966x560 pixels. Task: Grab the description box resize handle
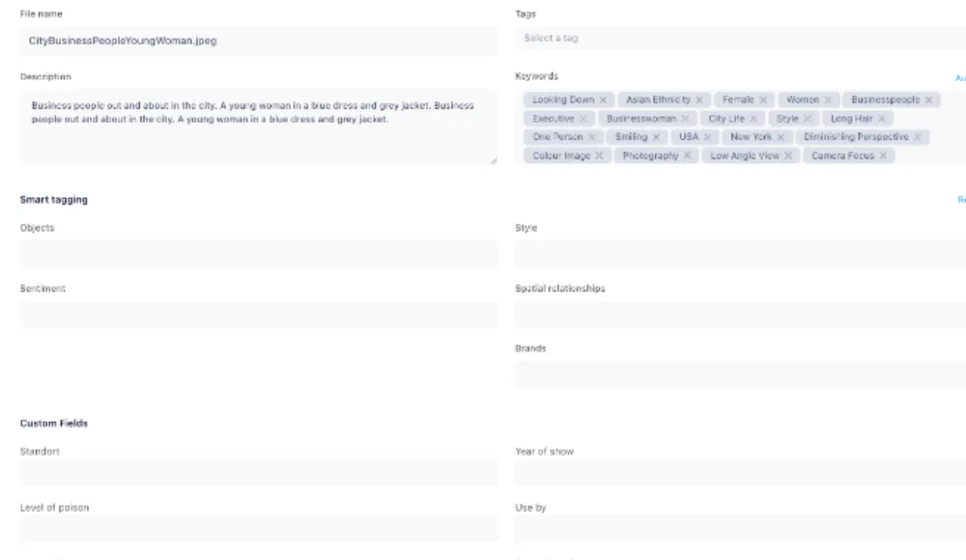pyautogui.click(x=494, y=160)
